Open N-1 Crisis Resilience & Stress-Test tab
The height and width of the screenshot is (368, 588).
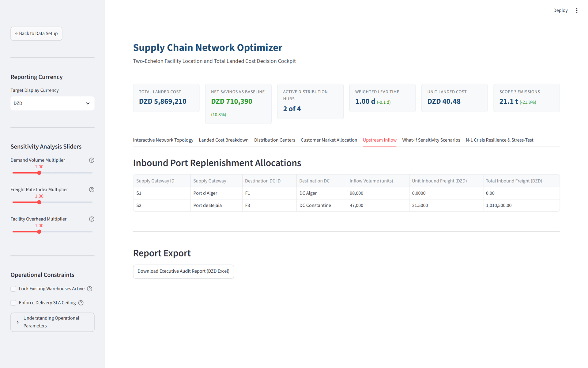coord(499,140)
